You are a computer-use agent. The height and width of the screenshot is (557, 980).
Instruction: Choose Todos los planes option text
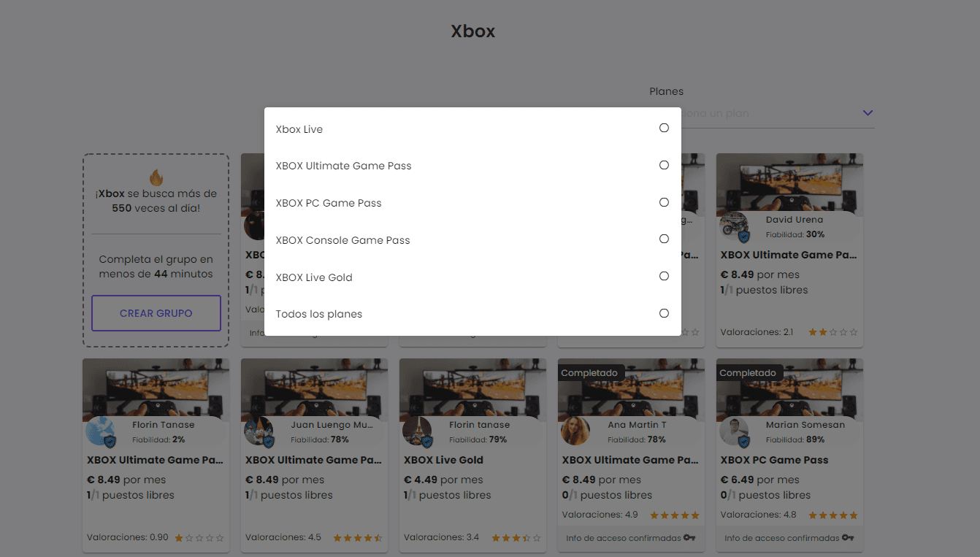click(319, 314)
